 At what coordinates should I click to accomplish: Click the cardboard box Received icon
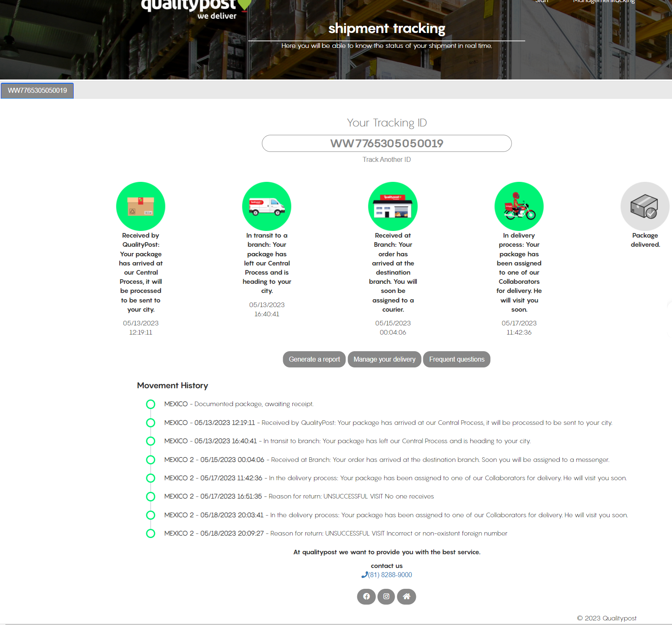click(141, 206)
